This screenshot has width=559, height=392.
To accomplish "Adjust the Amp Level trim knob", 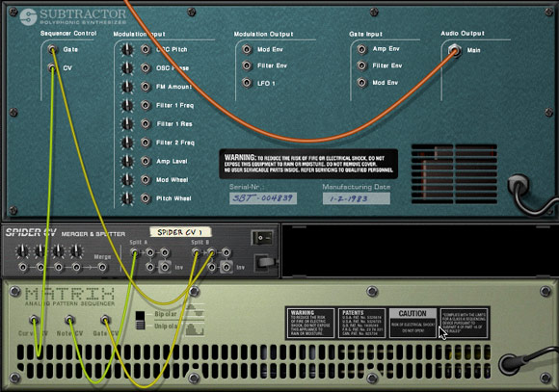I will pos(127,161).
